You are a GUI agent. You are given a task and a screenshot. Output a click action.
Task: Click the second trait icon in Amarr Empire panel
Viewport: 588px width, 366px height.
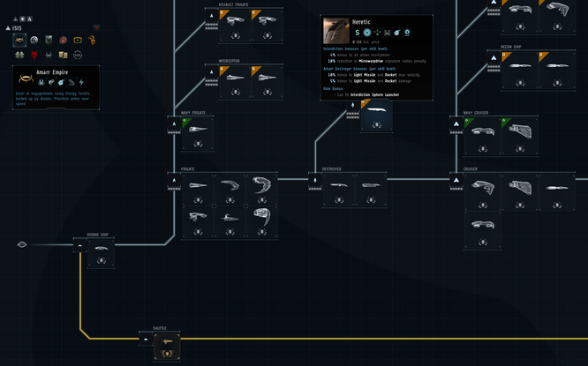tap(51, 82)
